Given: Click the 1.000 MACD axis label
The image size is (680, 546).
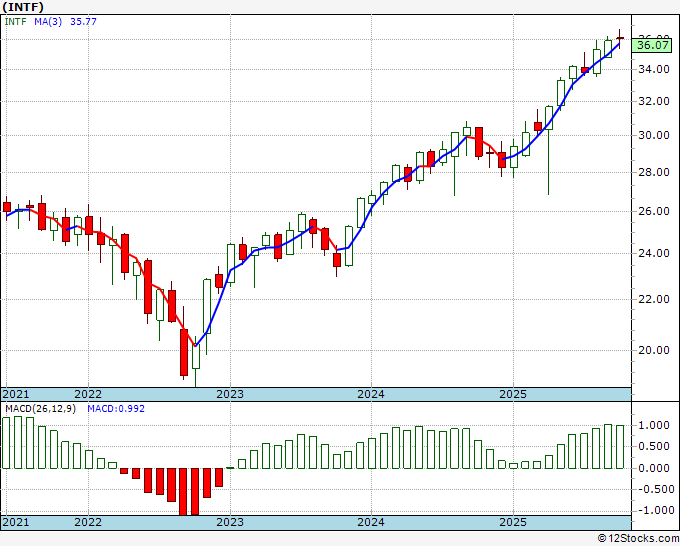Looking at the screenshot, I should point(656,425).
